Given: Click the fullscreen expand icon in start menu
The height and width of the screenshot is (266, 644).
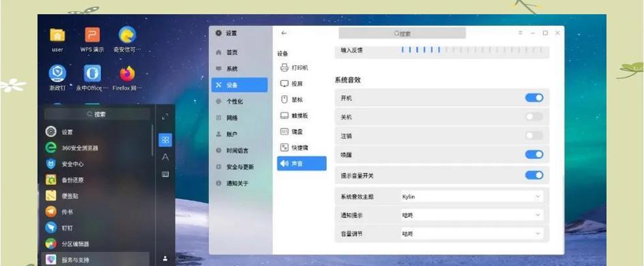Looking at the screenshot, I should (165, 116).
